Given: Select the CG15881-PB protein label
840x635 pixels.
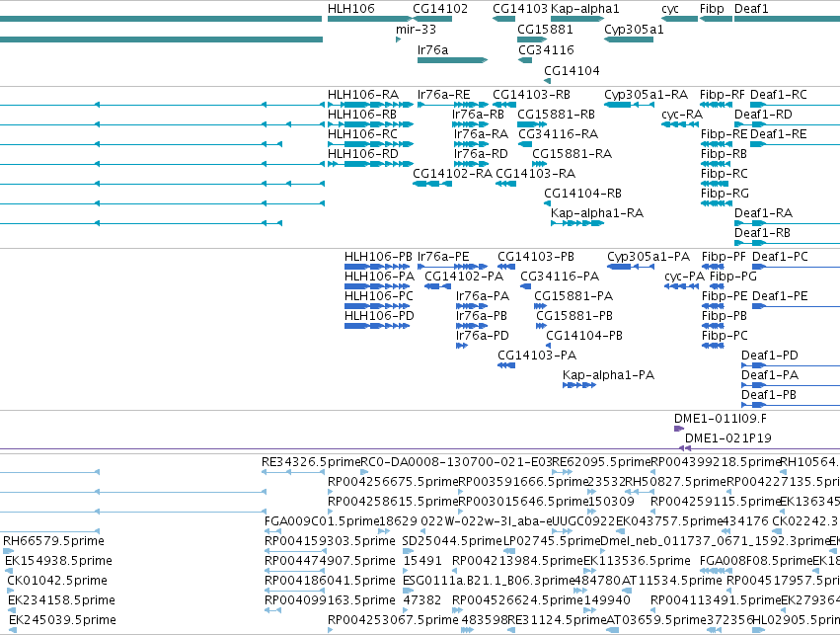Looking at the screenshot, I should click(x=574, y=317).
